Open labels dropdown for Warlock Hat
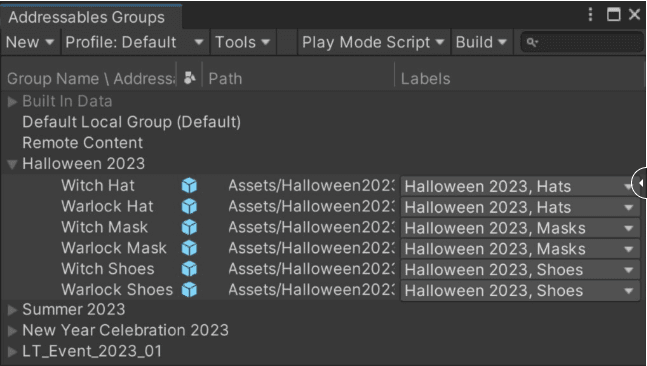 tap(520, 207)
